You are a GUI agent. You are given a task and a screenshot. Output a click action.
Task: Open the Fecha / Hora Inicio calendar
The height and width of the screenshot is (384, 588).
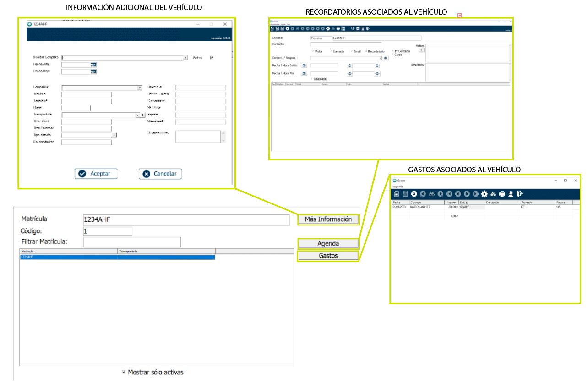pos(304,66)
